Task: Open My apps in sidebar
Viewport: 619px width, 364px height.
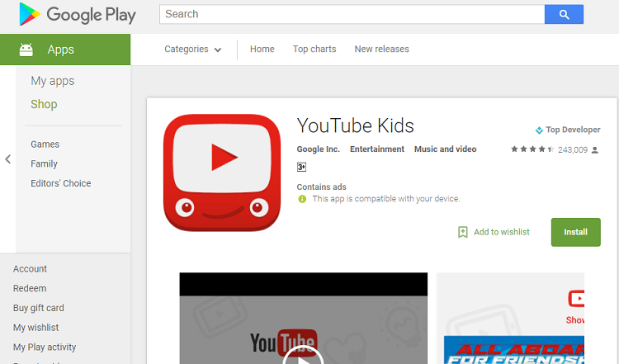Action: click(53, 81)
